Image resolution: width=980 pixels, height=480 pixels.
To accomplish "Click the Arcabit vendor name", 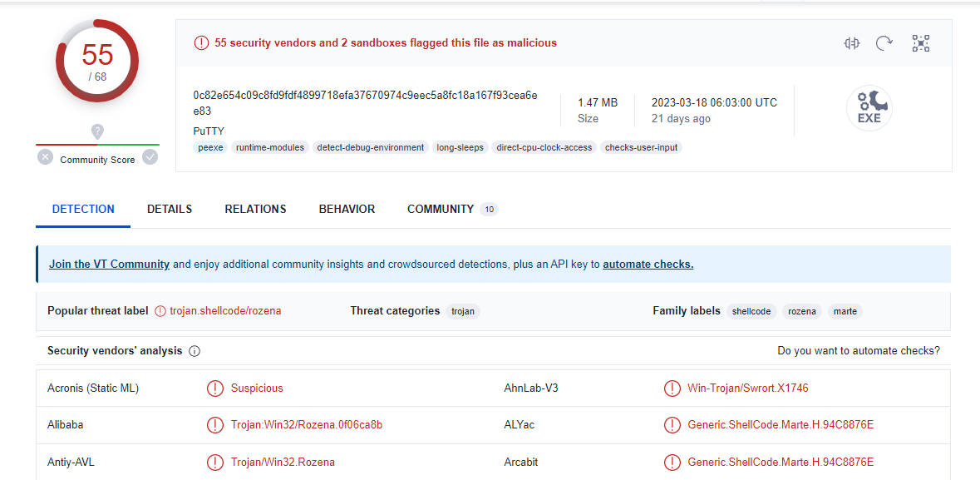I will point(520,463).
